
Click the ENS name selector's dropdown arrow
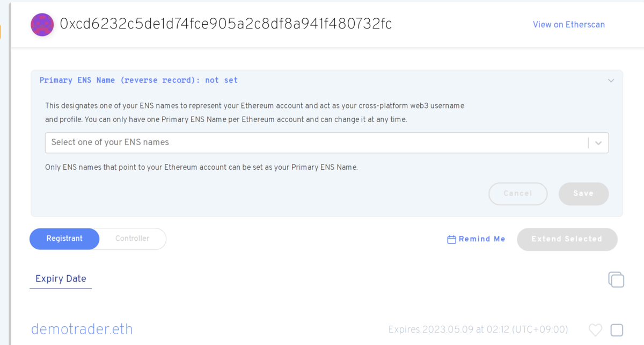(x=598, y=143)
